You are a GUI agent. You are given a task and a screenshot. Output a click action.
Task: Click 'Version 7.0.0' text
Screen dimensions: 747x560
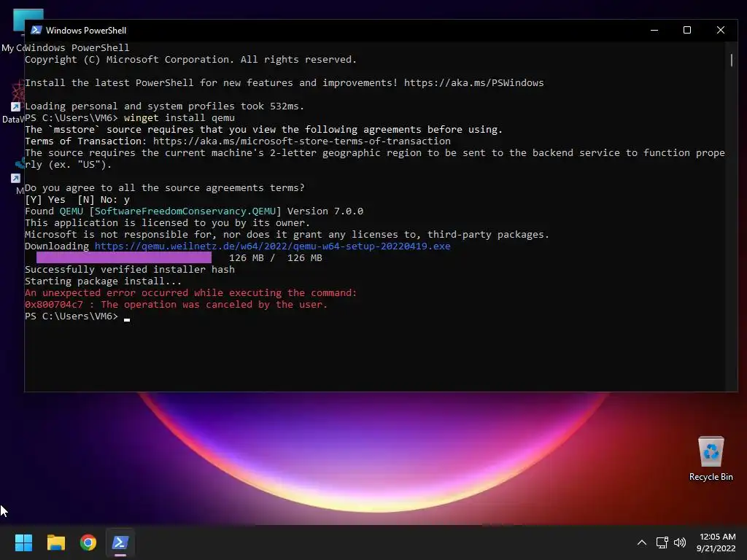pyautogui.click(x=325, y=211)
